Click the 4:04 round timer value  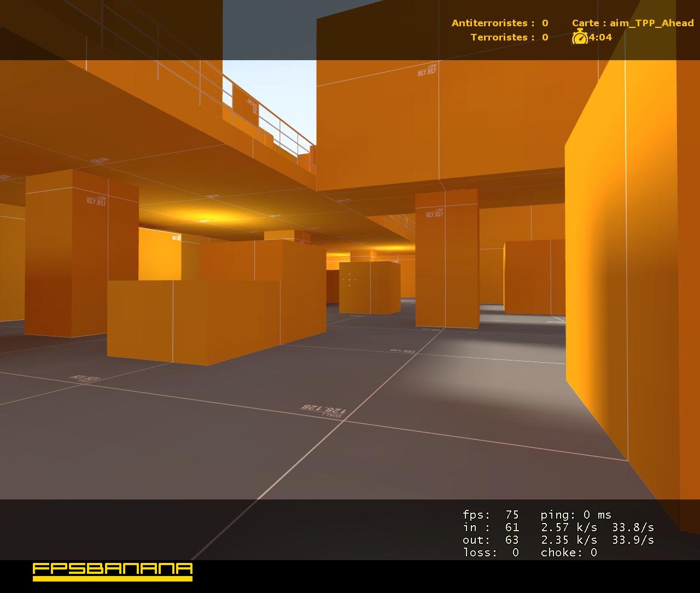[600, 37]
